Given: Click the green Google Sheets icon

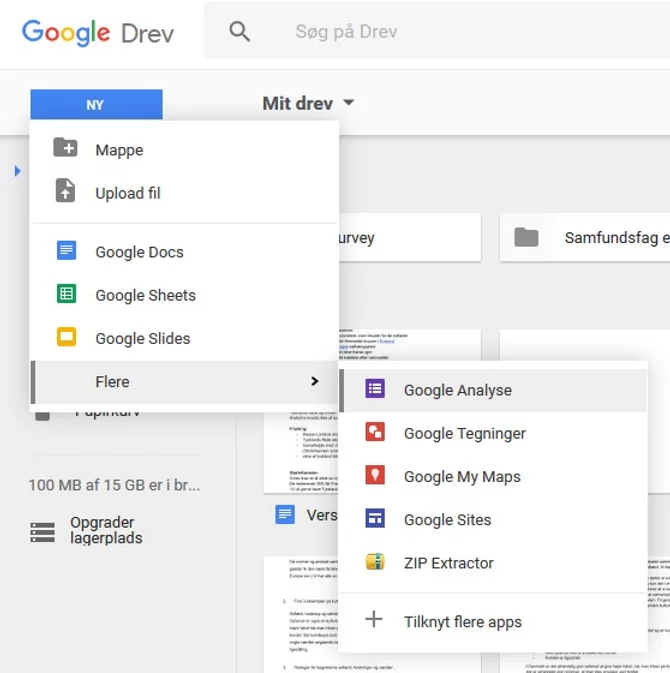Looking at the screenshot, I should pos(67,294).
